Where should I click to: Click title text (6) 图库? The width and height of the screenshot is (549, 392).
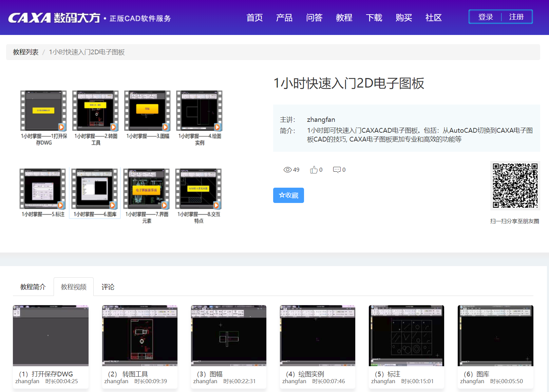pyautogui.click(x=476, y=374)
